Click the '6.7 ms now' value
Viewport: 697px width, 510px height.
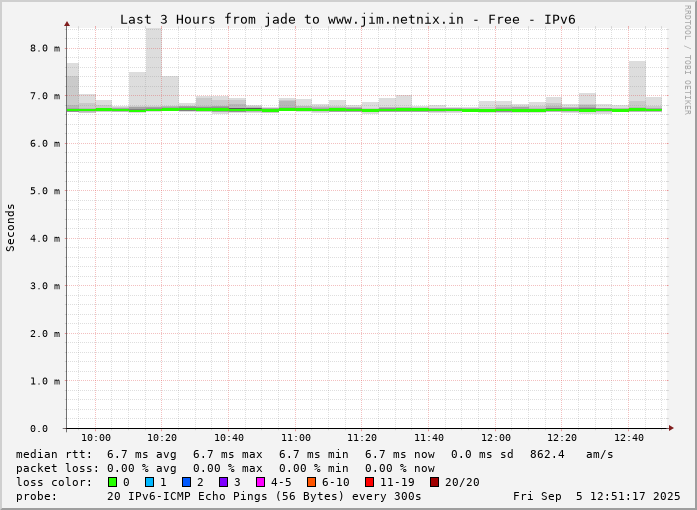(x=400, y=454)
